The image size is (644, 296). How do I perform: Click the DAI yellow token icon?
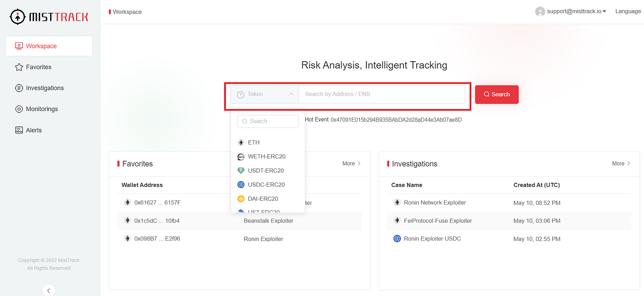(x=241, y=199)
